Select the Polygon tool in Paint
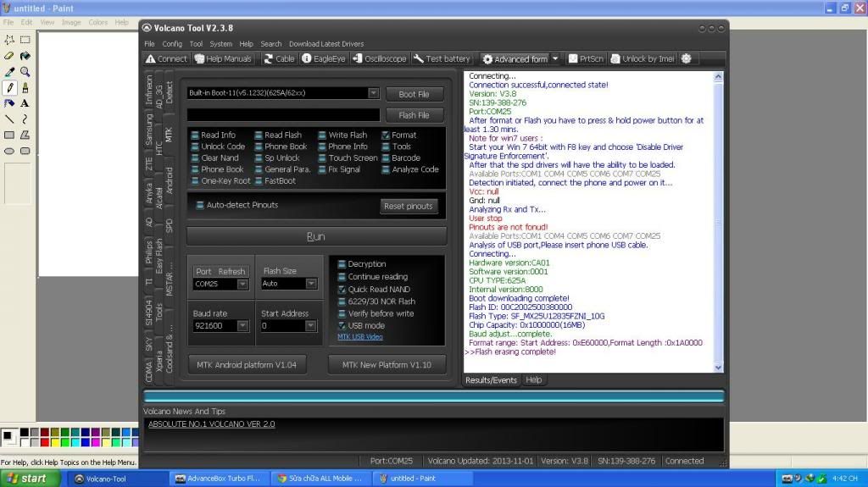 (25, 135)
